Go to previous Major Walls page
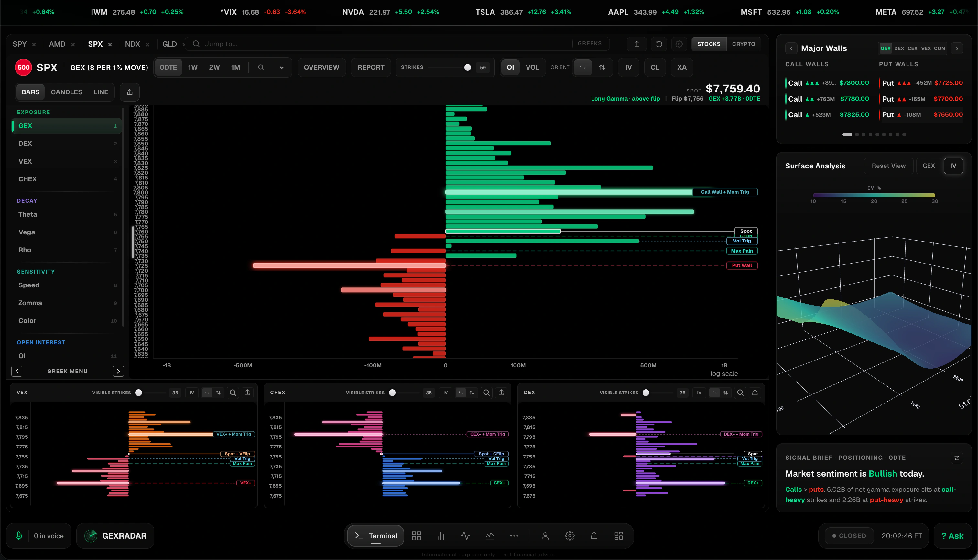 [x=791, y=48]
